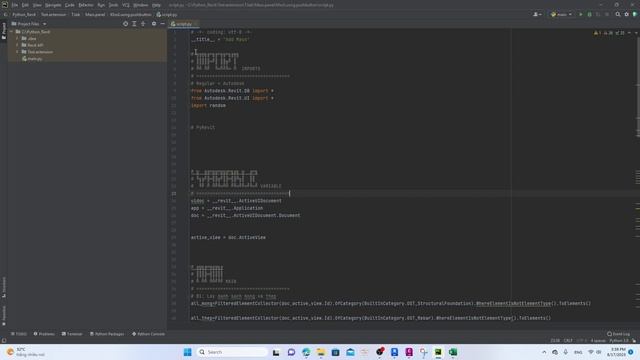Click the select opened file locate icon
Image resolution: width=640 pixels, height=360 pixels.
(x=125, y=24)
